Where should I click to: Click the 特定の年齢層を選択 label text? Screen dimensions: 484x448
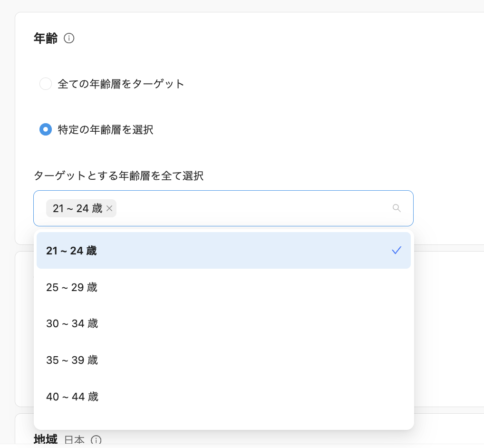click(106, 129)
